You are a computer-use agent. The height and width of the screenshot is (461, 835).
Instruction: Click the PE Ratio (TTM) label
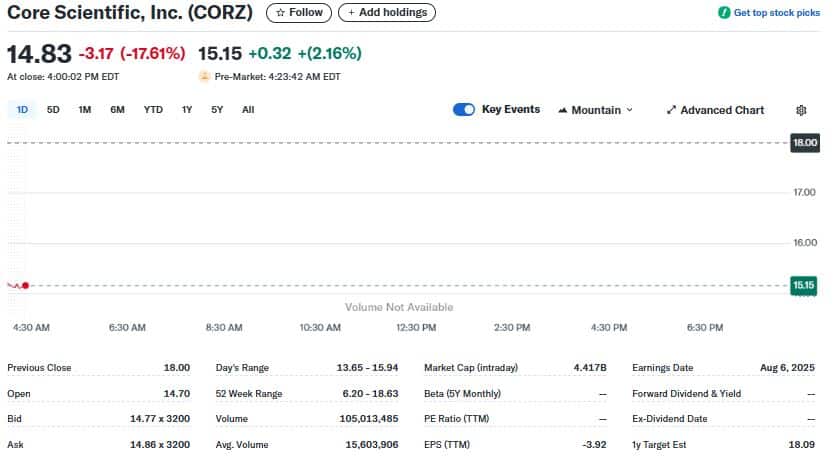point(456,419)
